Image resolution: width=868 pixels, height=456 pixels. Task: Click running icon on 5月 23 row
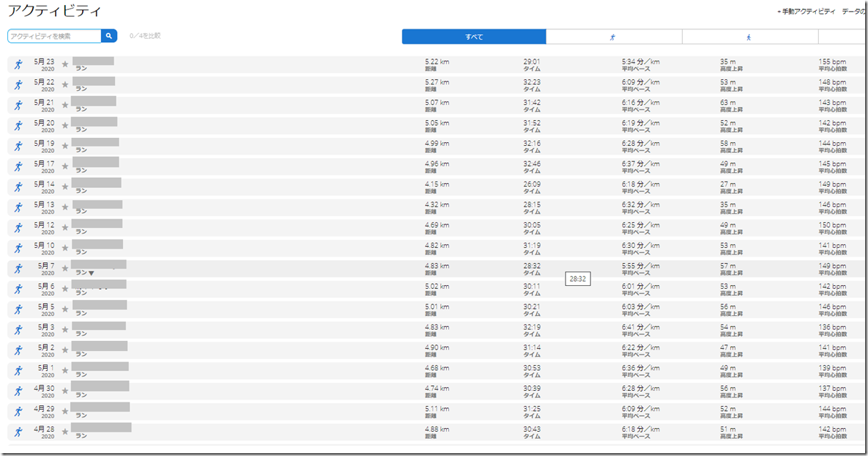tap(19, 65)
